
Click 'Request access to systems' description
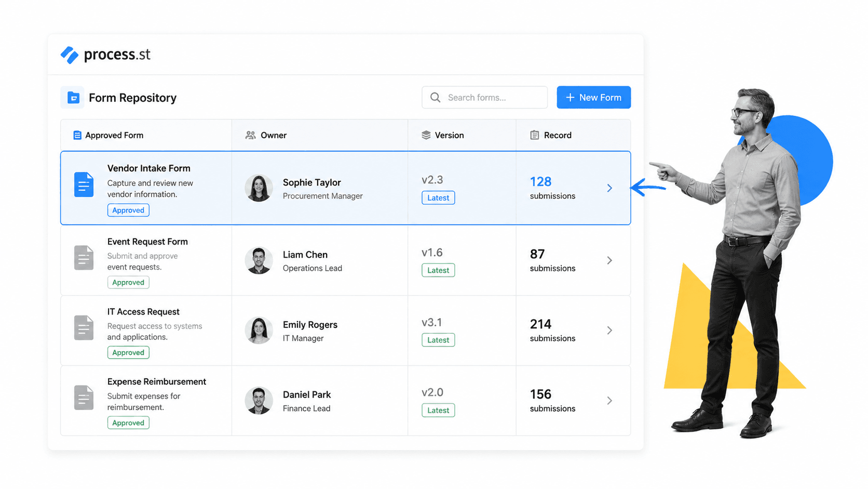(x=155, y=332)
